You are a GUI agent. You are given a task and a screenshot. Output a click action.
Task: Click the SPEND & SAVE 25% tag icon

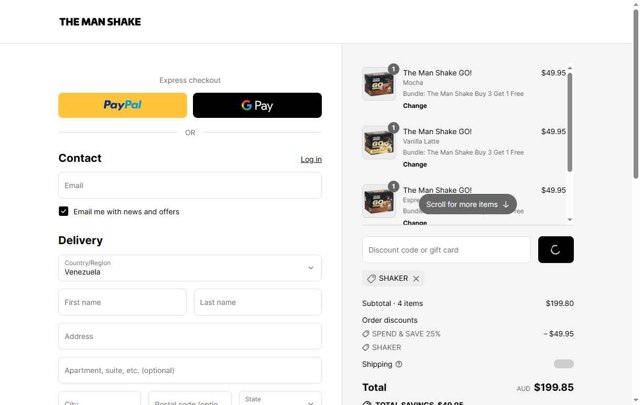366,334
